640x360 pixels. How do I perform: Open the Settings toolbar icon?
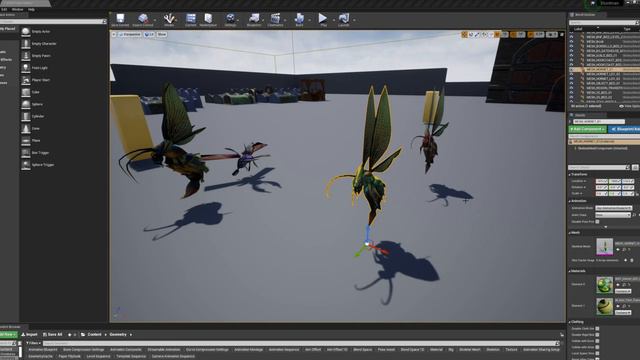(x=230, y=20)
